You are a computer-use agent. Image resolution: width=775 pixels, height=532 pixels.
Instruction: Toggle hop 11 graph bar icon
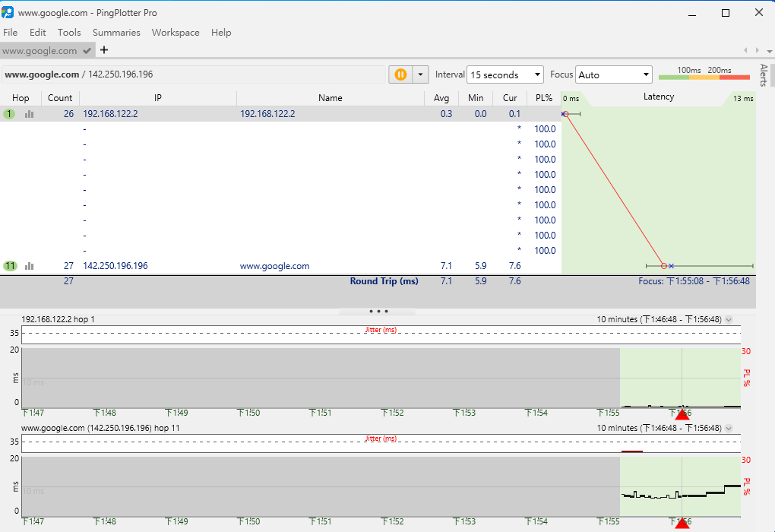click(29, 266)
